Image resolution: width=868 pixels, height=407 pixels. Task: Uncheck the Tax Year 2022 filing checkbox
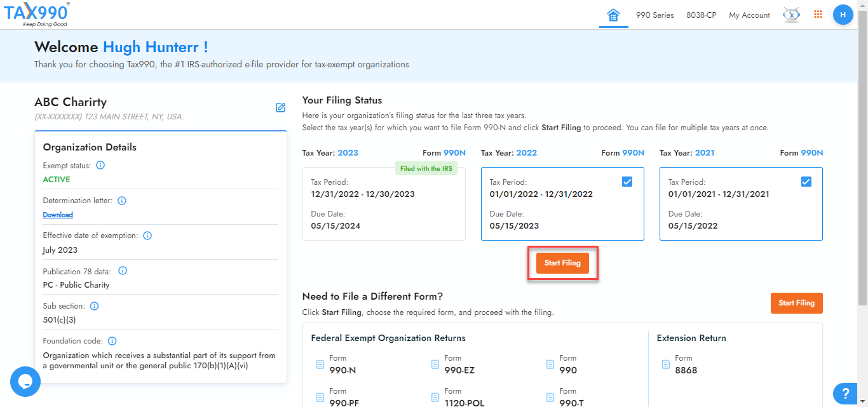627,181
